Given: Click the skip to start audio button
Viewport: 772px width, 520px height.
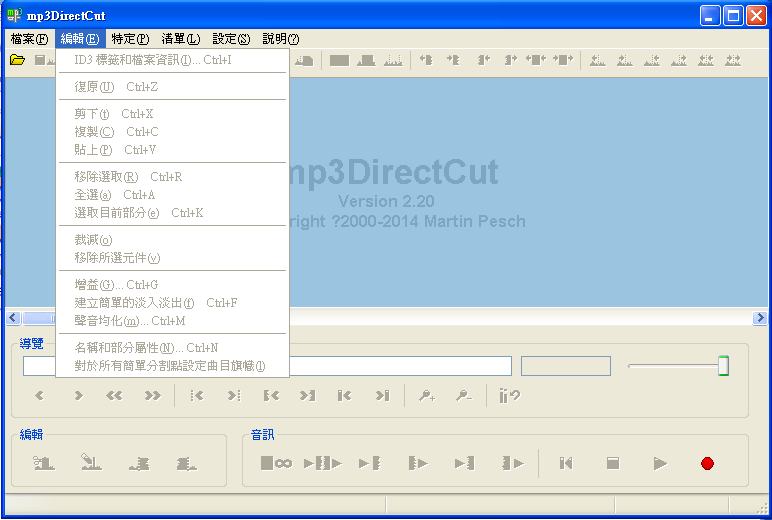Looking at the screenshot, I should [566, 463].
